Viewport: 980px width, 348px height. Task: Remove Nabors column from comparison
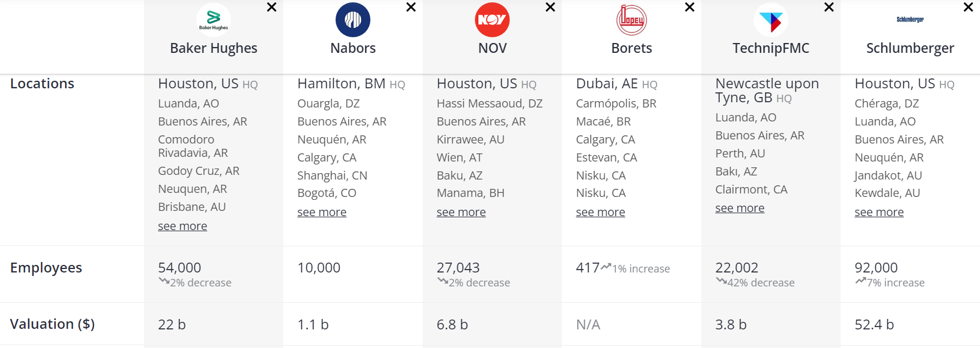(x=411, y=8)
